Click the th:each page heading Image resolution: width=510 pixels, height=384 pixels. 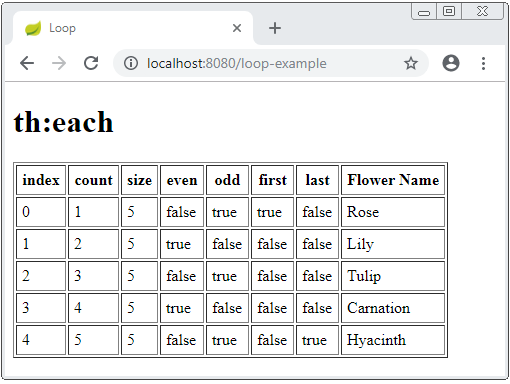point(64,122)
